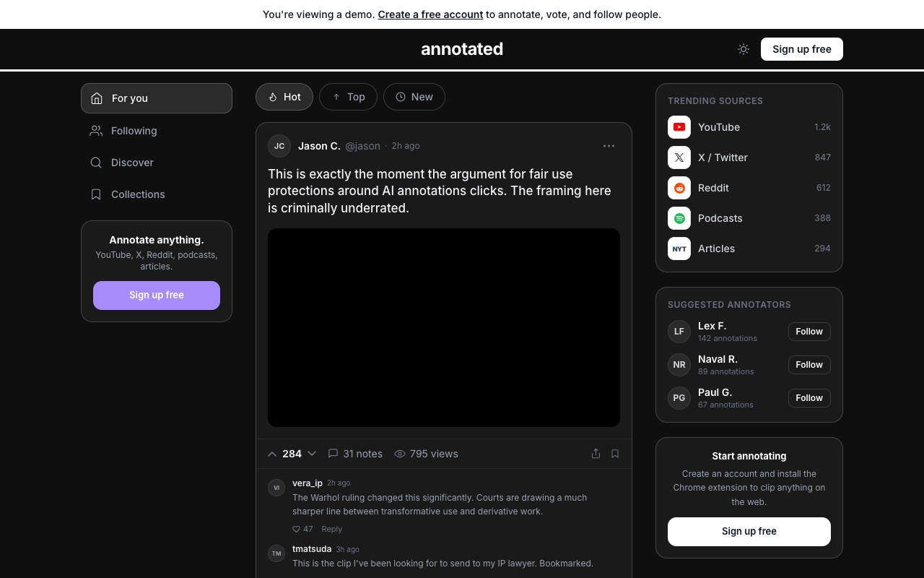Screen dimensions: 924x578
Task: Share the post using the share icon
Action: point(596,454)
